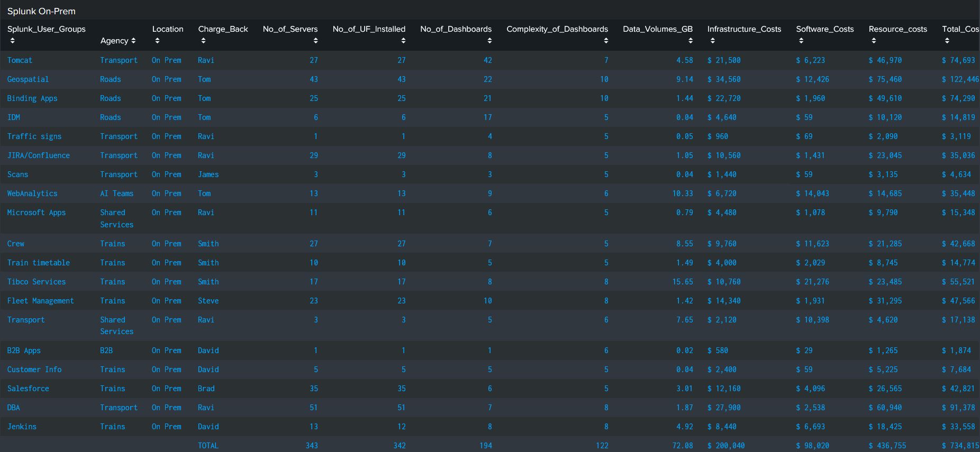Select the Crew user group cell

point(16,244)
